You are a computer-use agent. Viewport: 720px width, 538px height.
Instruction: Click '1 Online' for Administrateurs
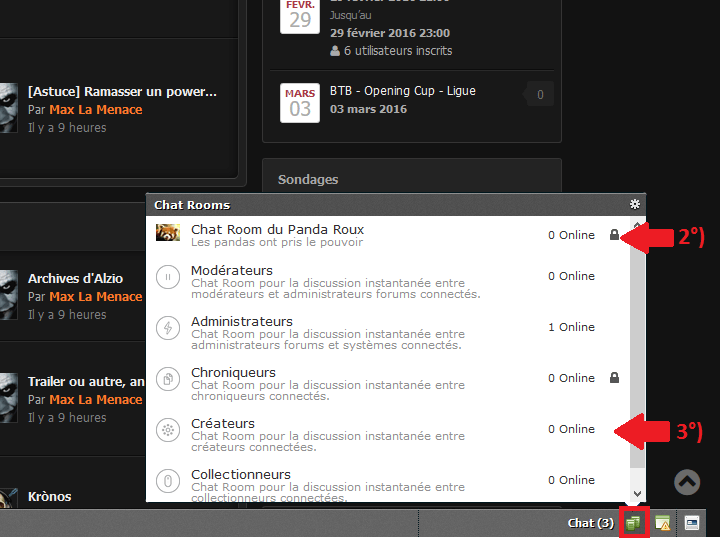(571, 327)
